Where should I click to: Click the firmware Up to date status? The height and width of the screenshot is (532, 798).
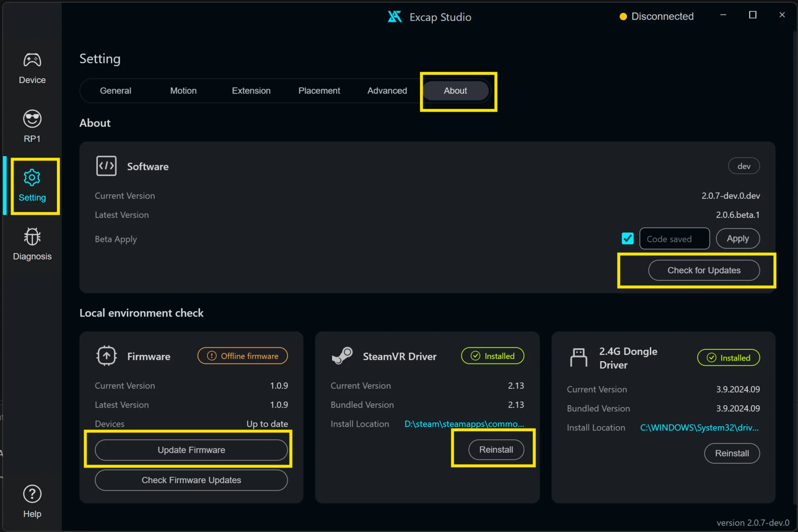(267, 424)
